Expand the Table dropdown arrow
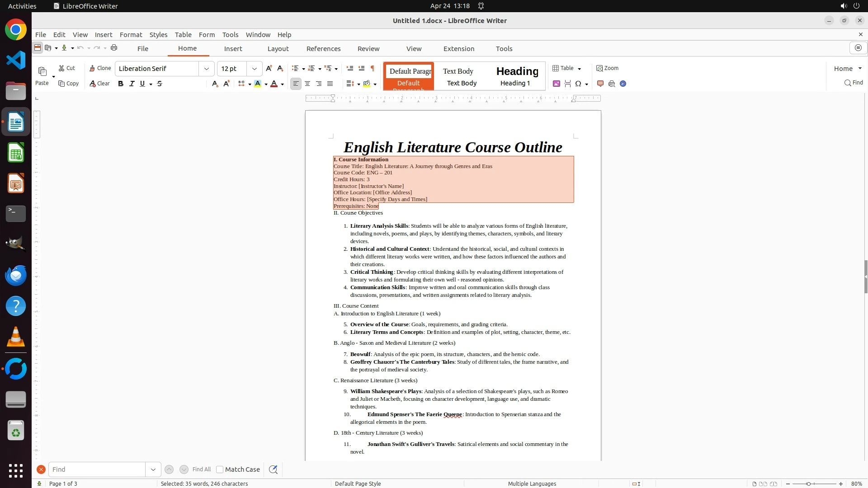Screen dimensions: 868x488 (580, 69)
